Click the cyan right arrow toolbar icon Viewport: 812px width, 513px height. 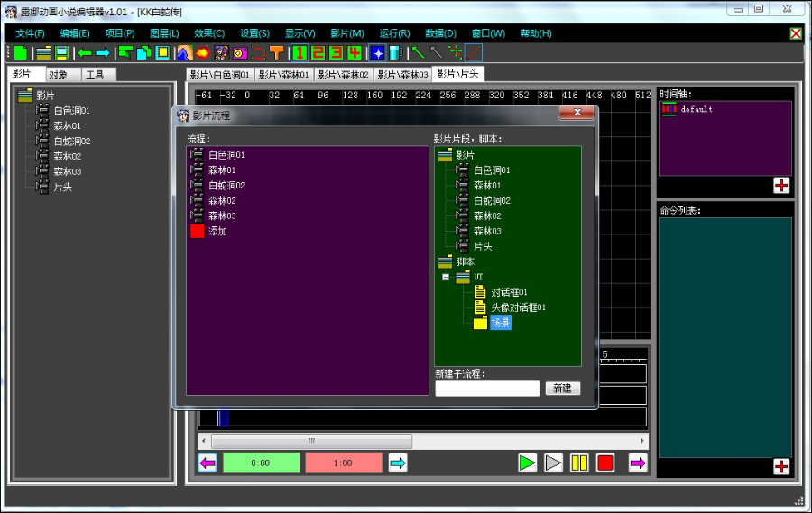(103, 53)
